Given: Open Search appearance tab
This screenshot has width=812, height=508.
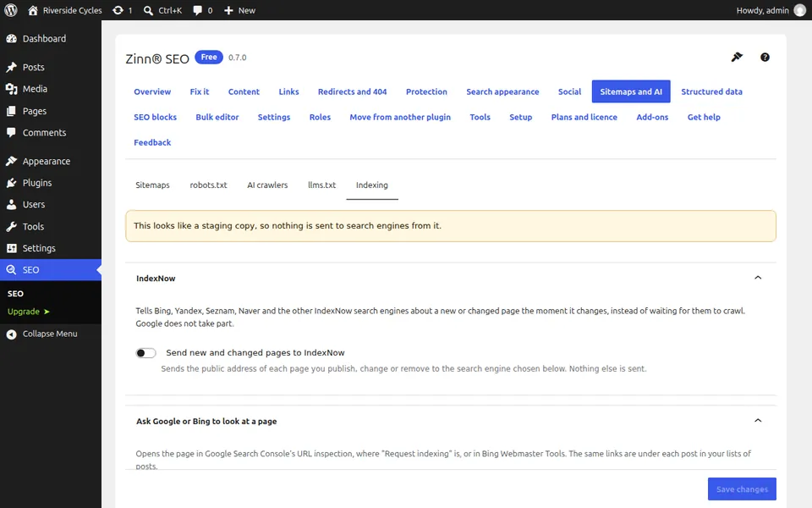Looking at the screenshot, I should click(x=502, y=91).
